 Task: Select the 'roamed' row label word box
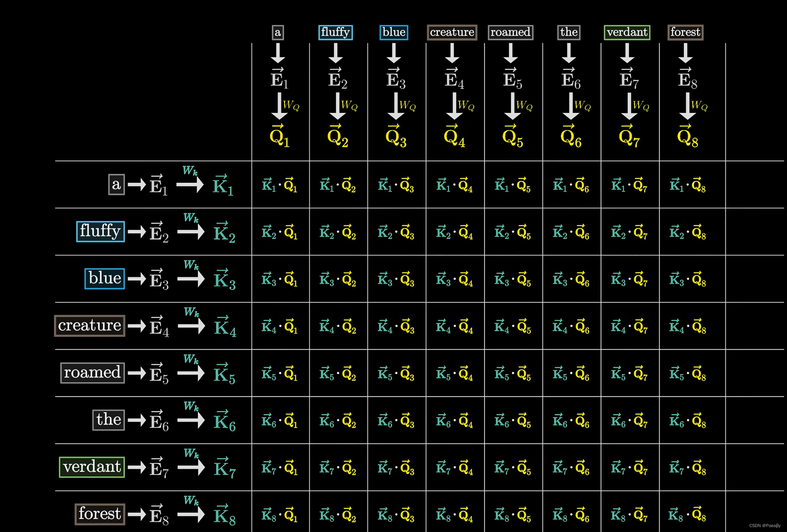(x=92, y=373)
